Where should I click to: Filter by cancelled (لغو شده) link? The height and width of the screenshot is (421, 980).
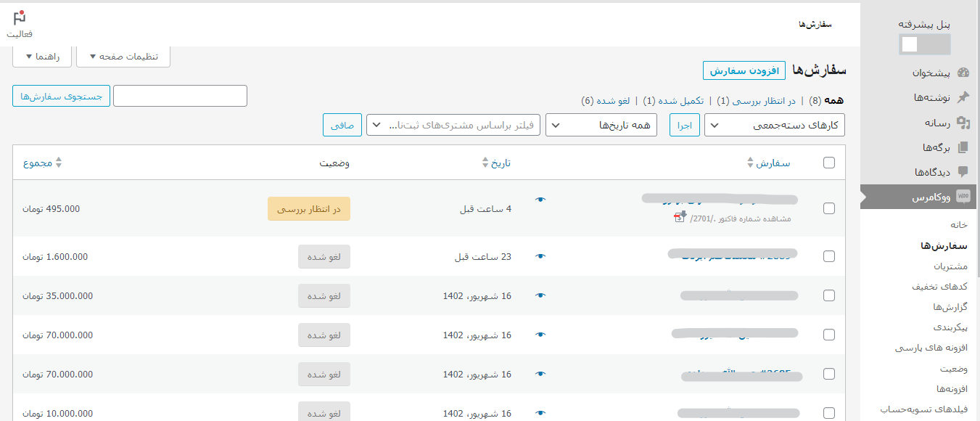[x=606, y=101]
